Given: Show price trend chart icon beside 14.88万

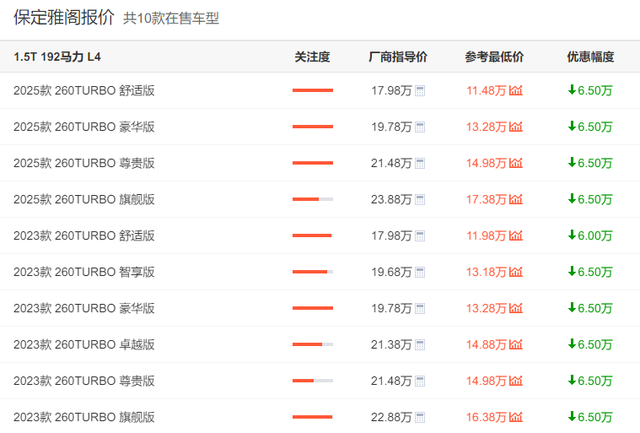Looking at the screenshot, I should pos(516,344).
